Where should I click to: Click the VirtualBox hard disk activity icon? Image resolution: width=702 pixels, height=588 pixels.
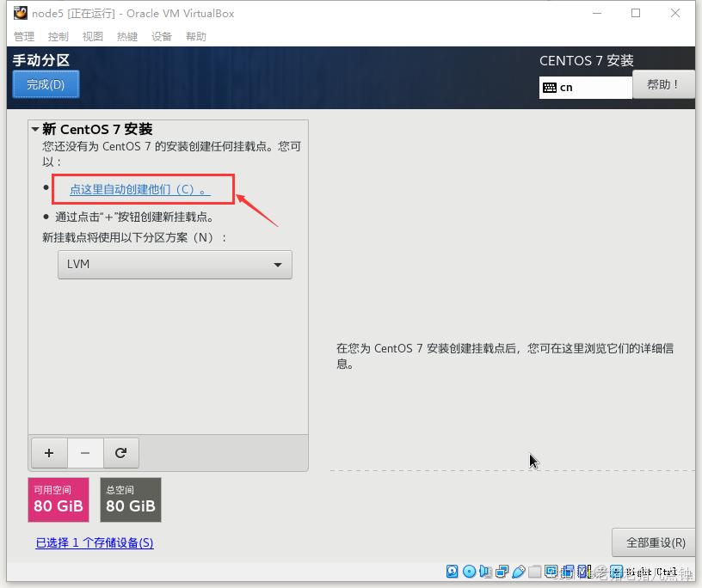453,572
